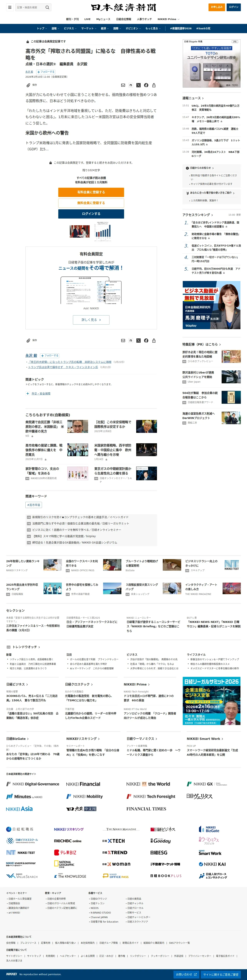247x980 pixels.
Task: Open the テレ東BIZ logo link
Action: pyautogui.click(x=65, y=852)
